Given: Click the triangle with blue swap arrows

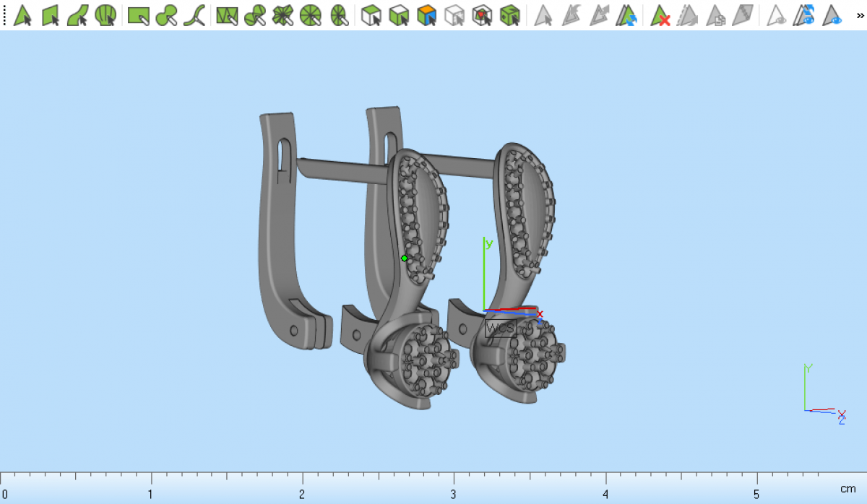Looking at the screenshot, I should [x=626, y=15].
